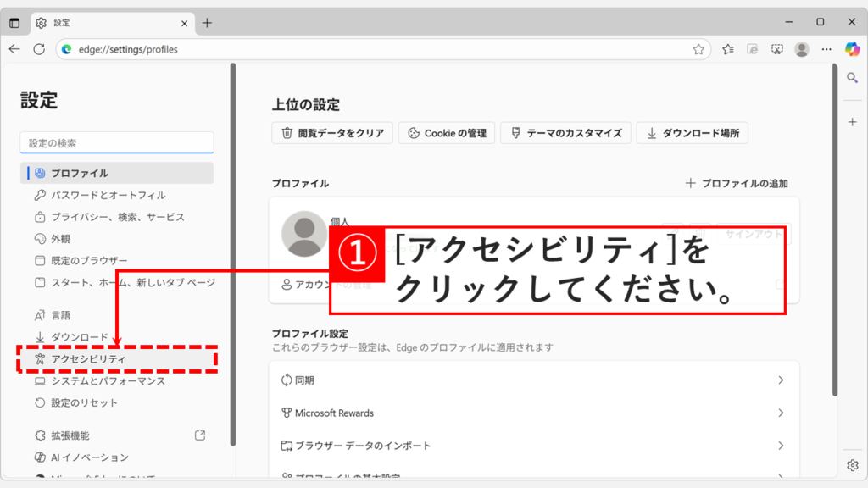Click the browser profile avatar icon
Screen dimensions: 868x488
(802, 49)
